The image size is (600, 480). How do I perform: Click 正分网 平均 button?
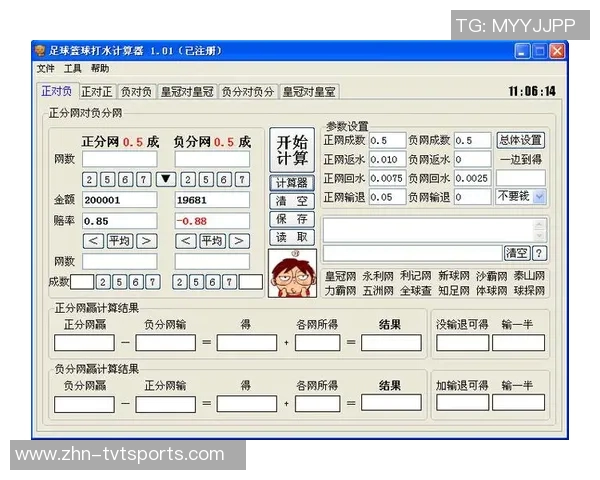[120, 241]
